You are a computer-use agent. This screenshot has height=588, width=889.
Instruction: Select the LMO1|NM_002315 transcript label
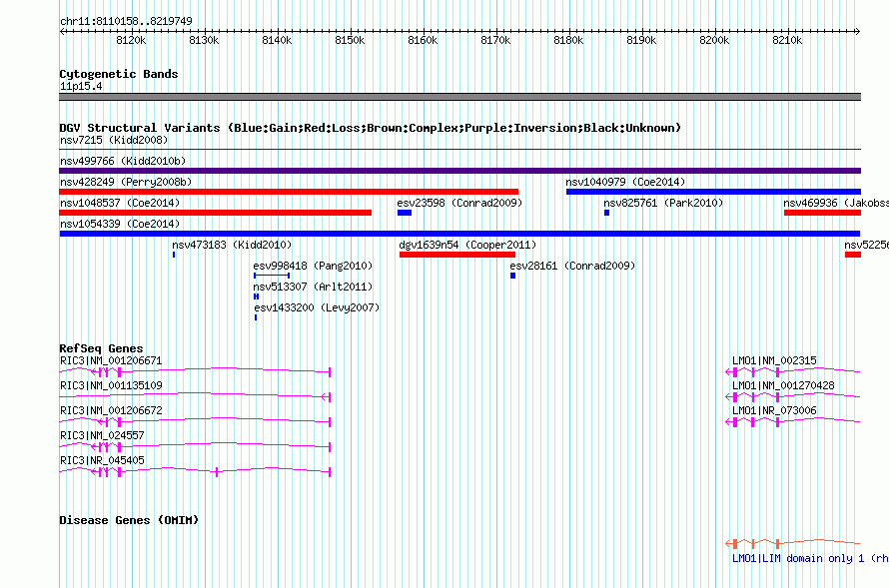pyautogui.click(x=774, y=360)
